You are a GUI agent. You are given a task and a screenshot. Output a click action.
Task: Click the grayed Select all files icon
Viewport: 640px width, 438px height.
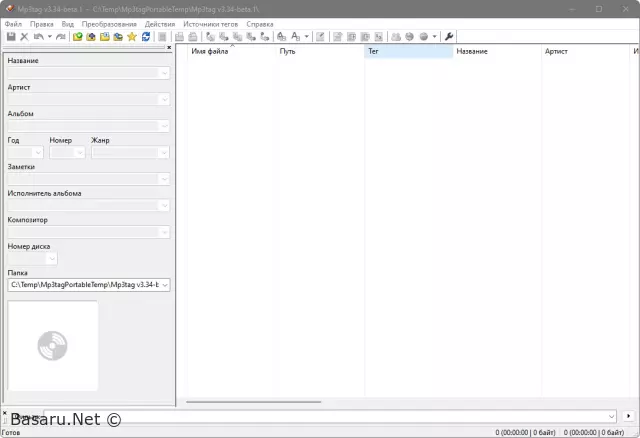[x=162, y=37]
